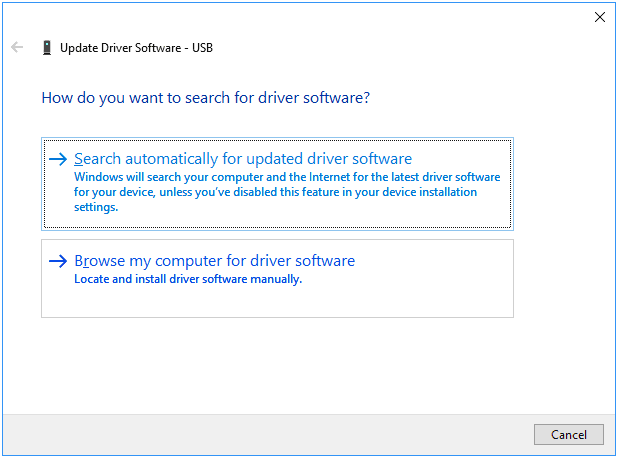
Task: Click the gray footer bar left of Cancel
Action: [x=268, y=434]
